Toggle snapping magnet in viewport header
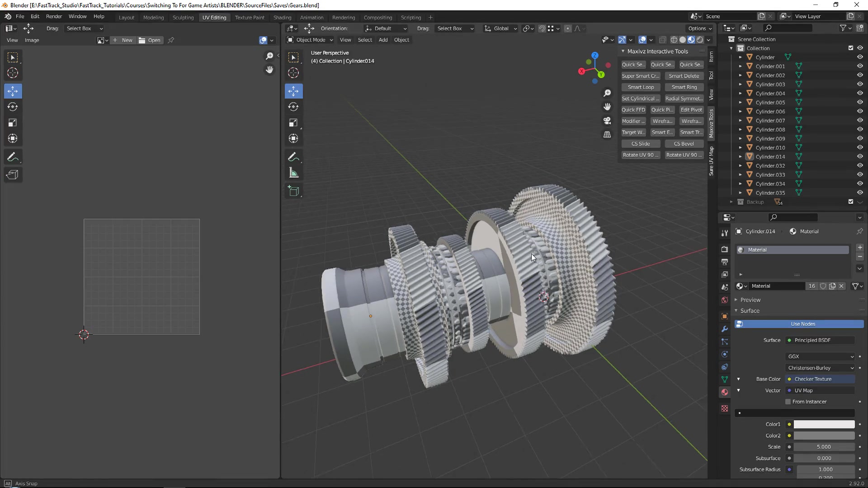 [x=542, y=28]
